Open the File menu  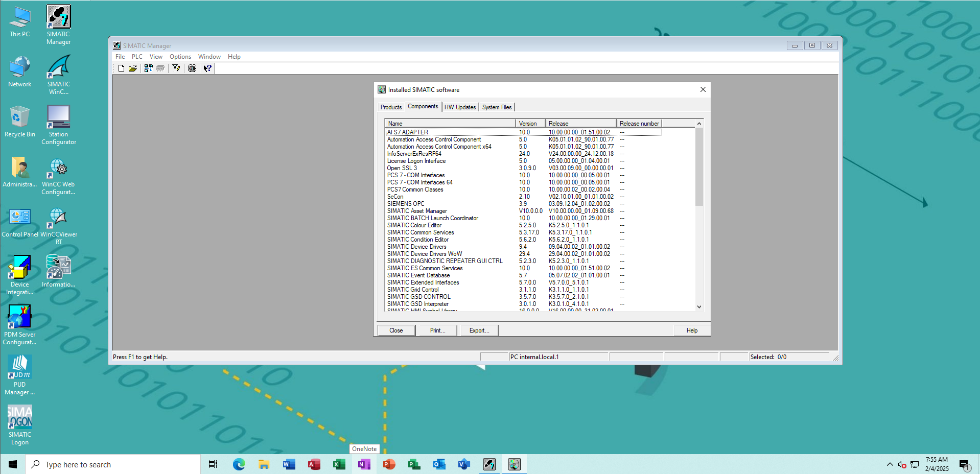(x=120, y=57)
